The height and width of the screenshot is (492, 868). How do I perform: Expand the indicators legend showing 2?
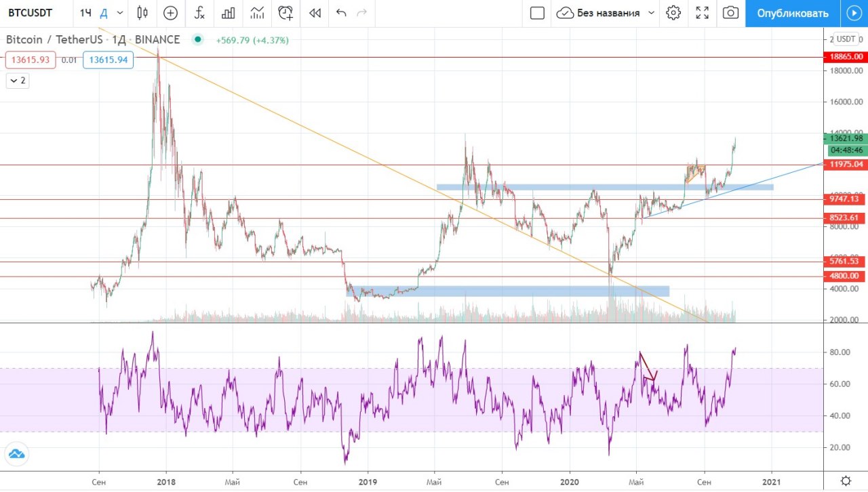point(18,81)
